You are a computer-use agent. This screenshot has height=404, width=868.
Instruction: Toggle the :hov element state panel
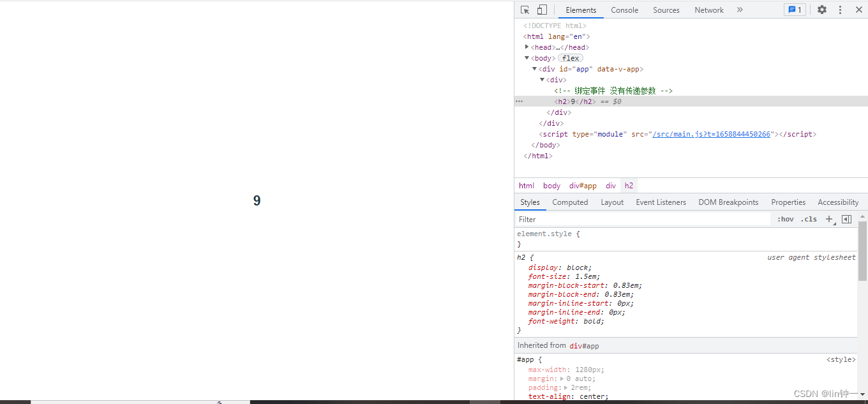(x=786, y=219)
